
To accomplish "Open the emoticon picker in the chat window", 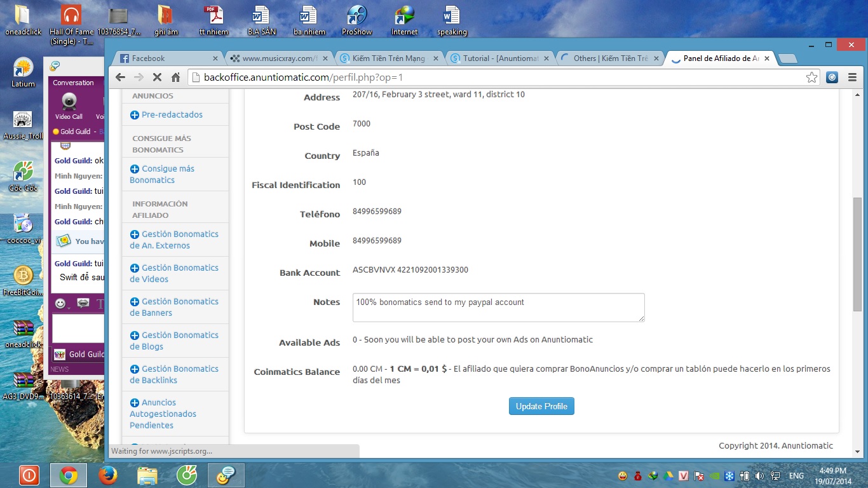I will (62, 304).
